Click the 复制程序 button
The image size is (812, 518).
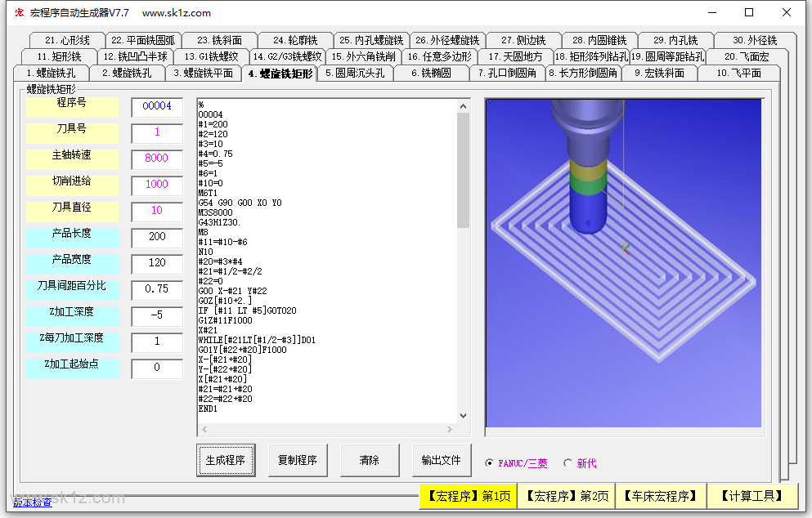[x=298, y=460]
